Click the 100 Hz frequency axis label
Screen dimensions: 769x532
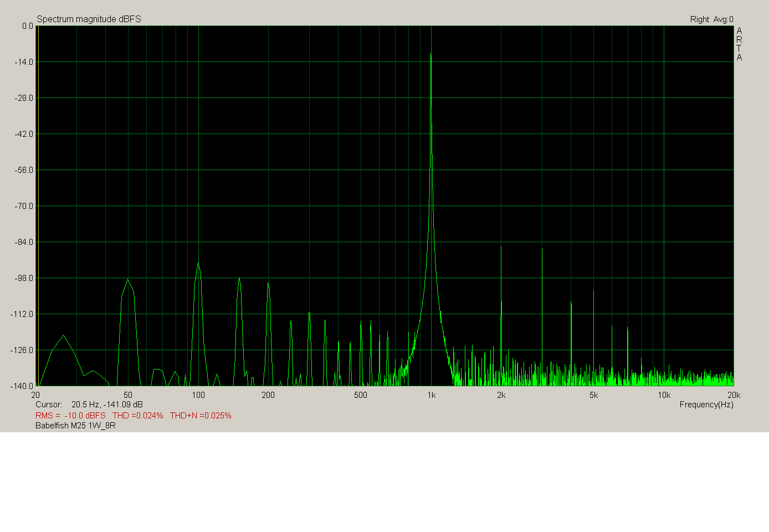pyautogui.click(x=198, y=395)
